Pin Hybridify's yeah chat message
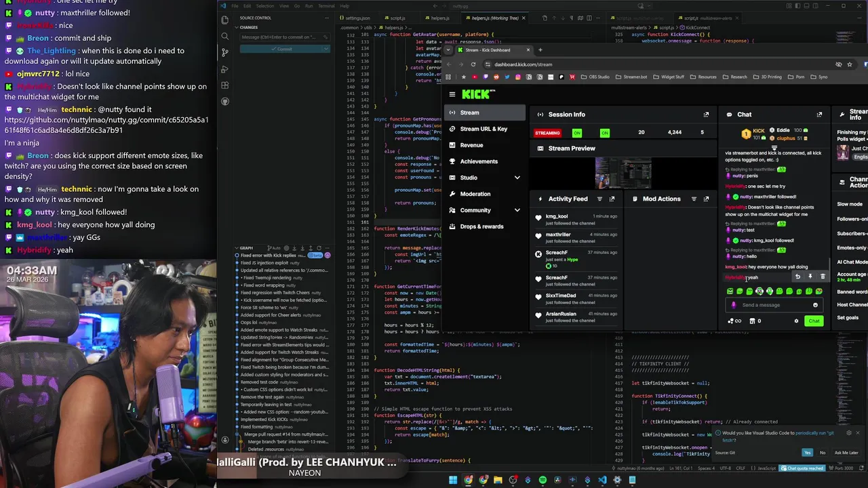 (810, 277)
